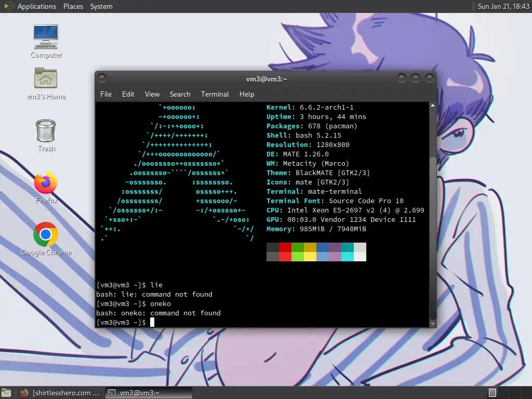Screen dimensions: 532x399
Task: Click the Uptime: 3 hours, 44 mins line
Action: [x=316, y=117]
